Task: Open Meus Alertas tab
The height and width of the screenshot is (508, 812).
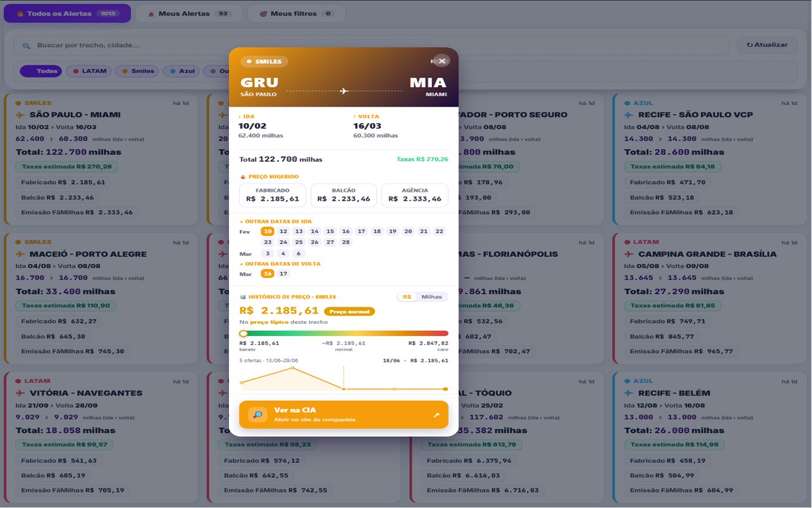Action: pos(189,13)
